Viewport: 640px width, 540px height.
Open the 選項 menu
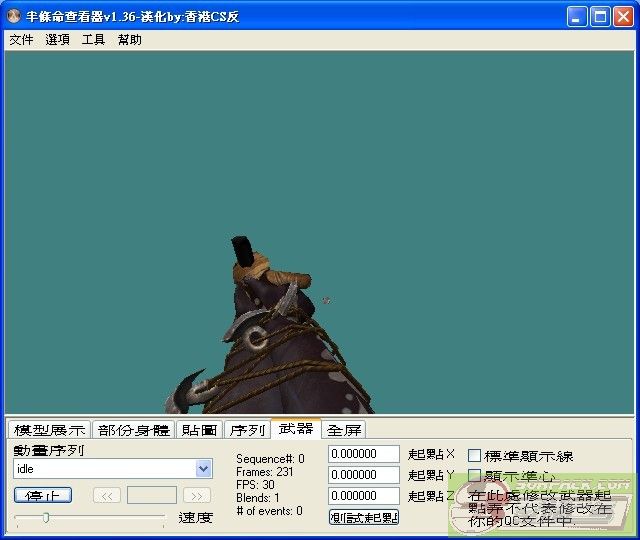[x=57, y=40]
